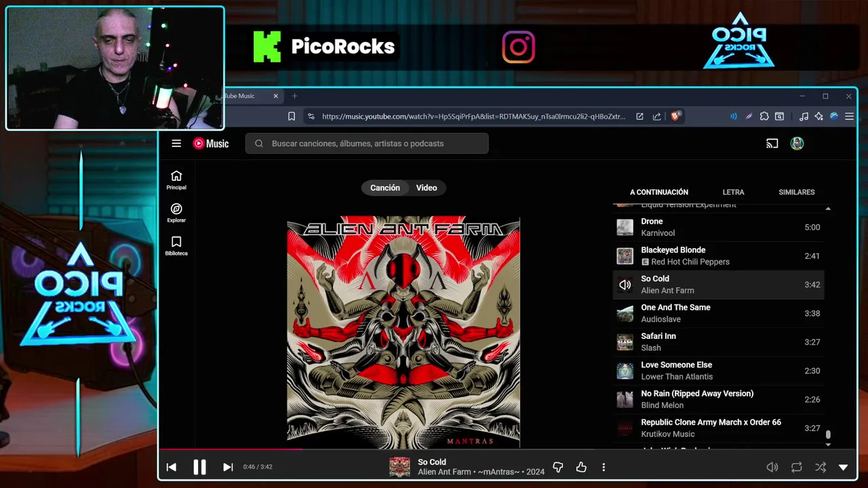Open the Biblioteca library

coord(176,246)
